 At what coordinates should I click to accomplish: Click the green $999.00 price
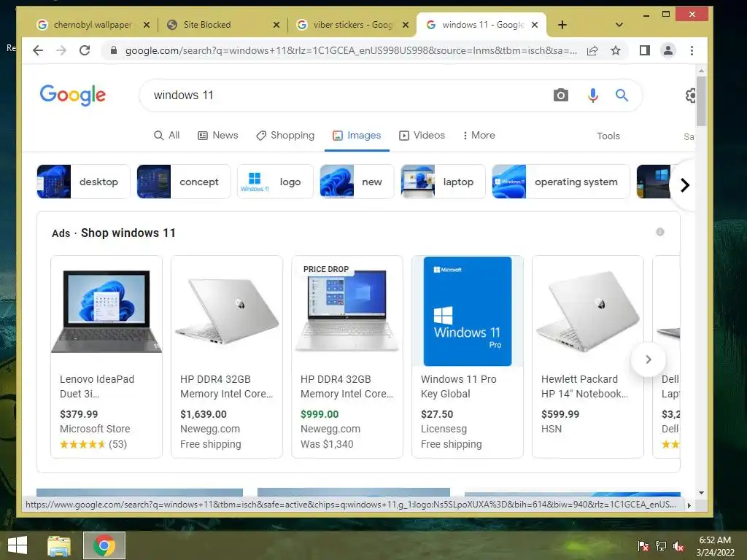click(320, 414)
